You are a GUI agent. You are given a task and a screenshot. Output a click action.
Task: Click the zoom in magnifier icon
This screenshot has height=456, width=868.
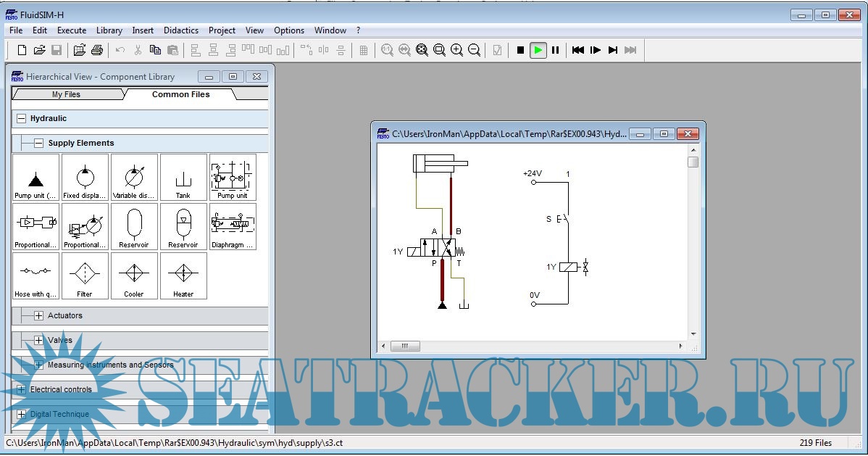(456, 50)
